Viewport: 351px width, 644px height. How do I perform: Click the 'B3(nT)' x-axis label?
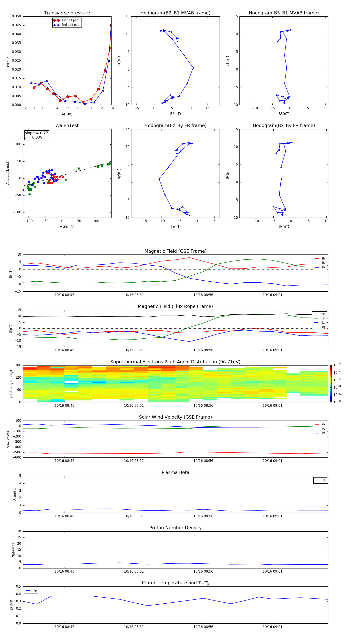coord(284,114)
